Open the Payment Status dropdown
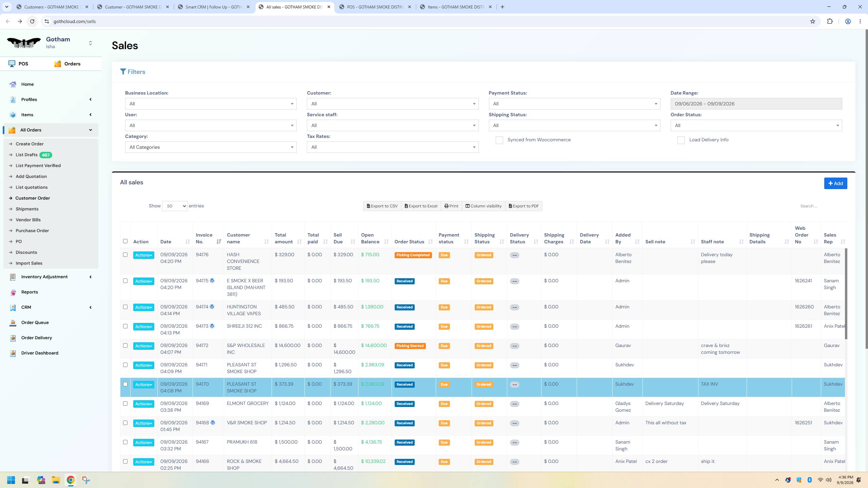 point(574,104)
